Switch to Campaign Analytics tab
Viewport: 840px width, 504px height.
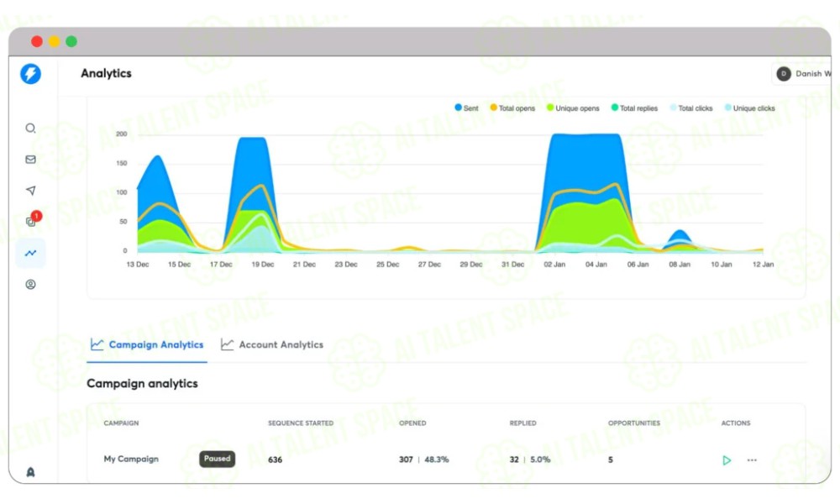(x=147, y=345)
